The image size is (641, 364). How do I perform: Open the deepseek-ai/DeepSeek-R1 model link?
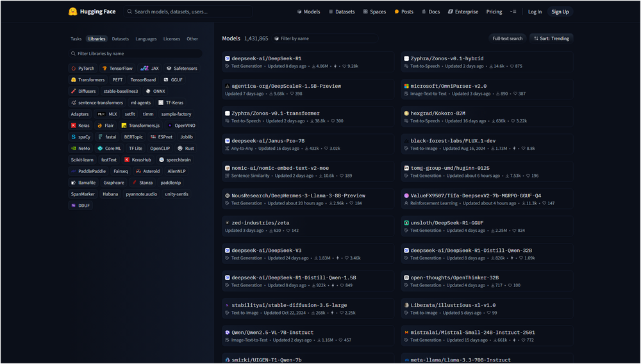pyautogui.click(x=266, y=58)
